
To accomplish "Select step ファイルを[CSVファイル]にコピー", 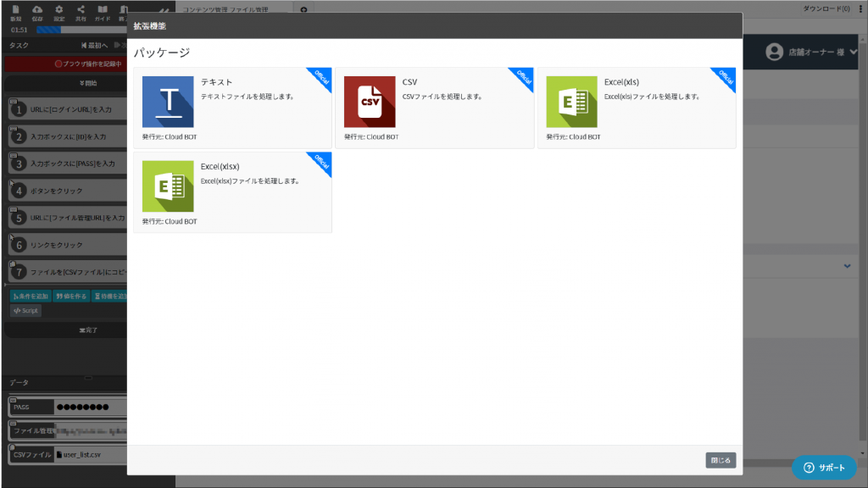I will pyautogui.click(x=68, y=272).
